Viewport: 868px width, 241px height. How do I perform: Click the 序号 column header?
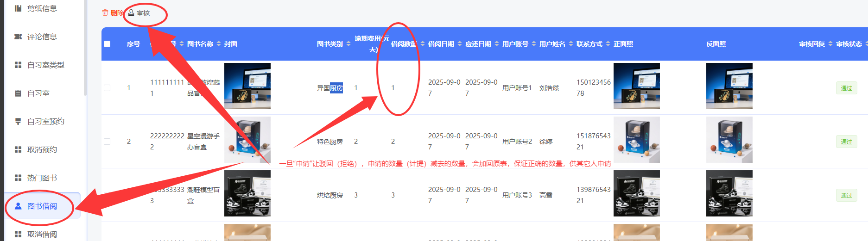pyautogui.click(x=133, y=44)
